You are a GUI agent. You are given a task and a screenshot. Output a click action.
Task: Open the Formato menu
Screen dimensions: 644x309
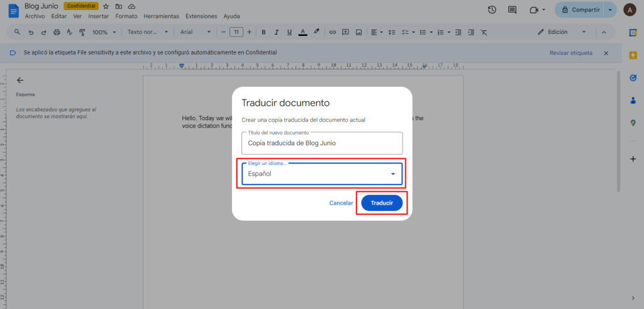126,16
